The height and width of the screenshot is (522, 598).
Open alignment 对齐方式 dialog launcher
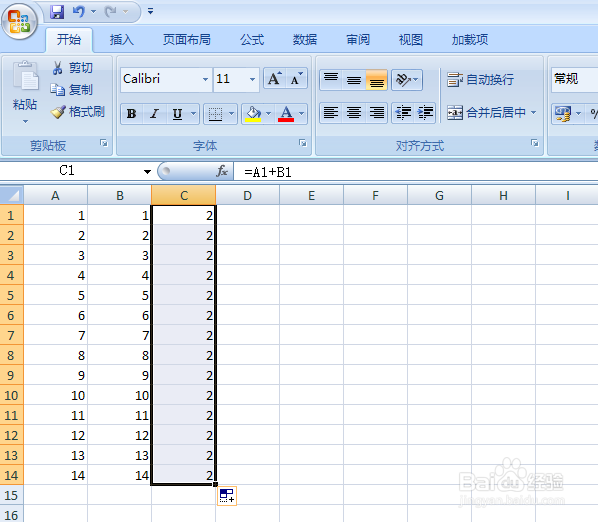(535, 143)
